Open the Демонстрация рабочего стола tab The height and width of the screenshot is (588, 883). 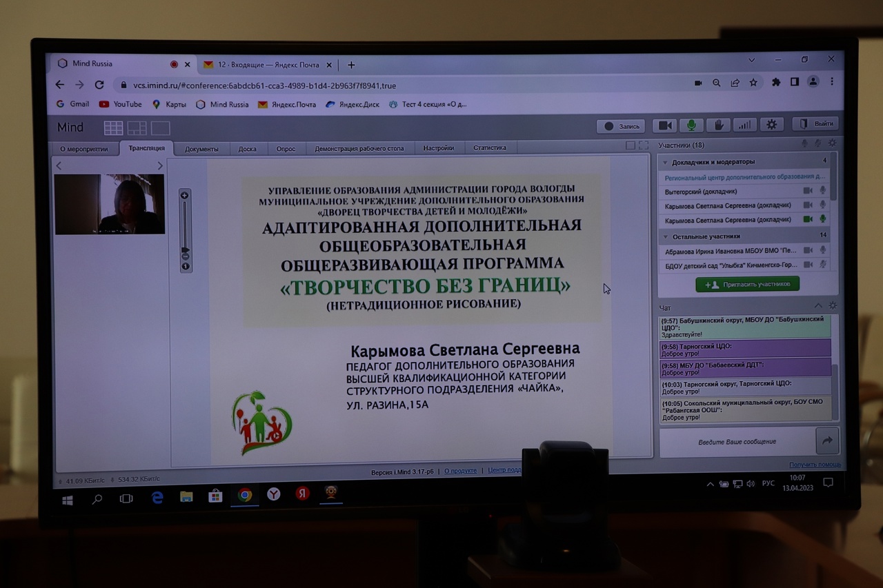point(360,149)
